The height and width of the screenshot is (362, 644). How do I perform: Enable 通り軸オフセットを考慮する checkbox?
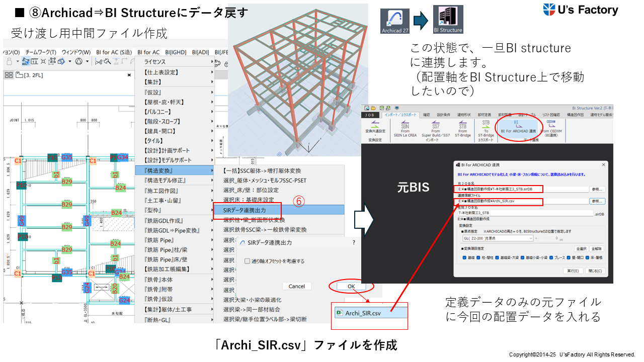[x=247, y=261]
